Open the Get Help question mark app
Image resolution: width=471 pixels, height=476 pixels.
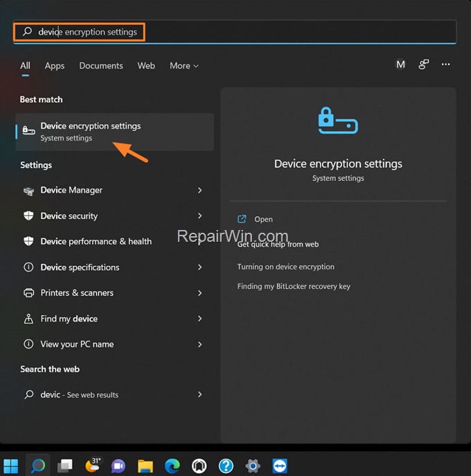(226, 466)
